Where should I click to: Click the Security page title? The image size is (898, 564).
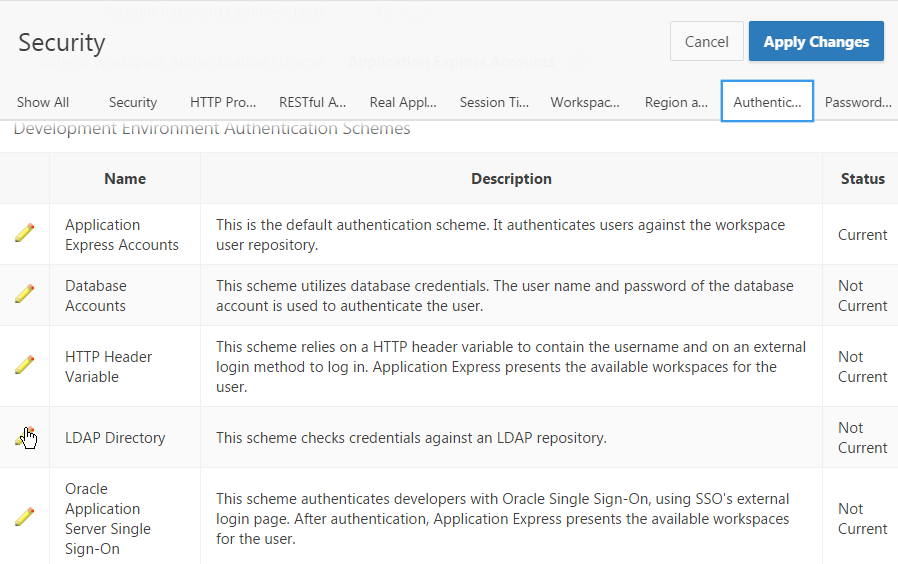62,42
